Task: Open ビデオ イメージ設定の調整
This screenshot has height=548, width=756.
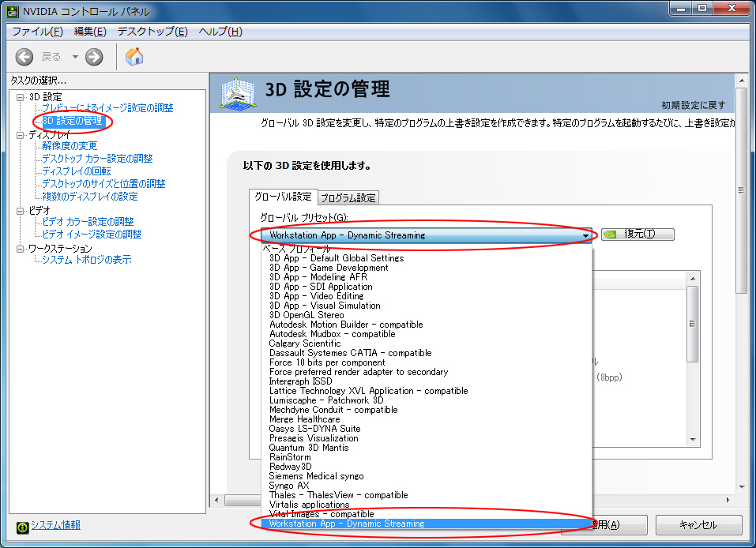Action: (92, 235)
